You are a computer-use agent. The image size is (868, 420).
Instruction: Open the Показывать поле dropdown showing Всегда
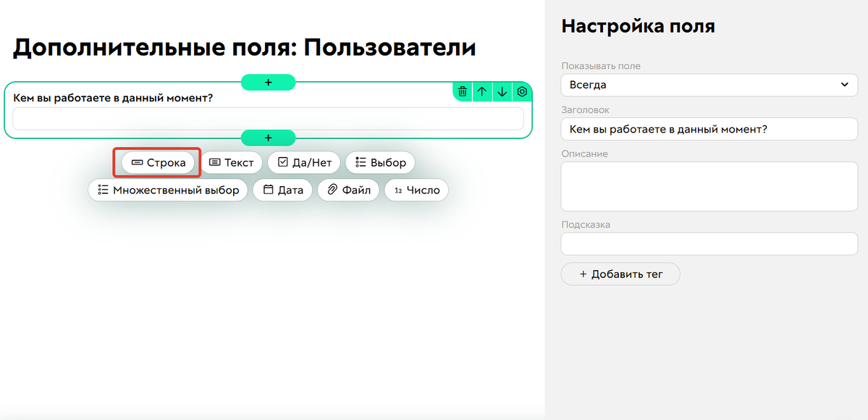tap(709, 85)
